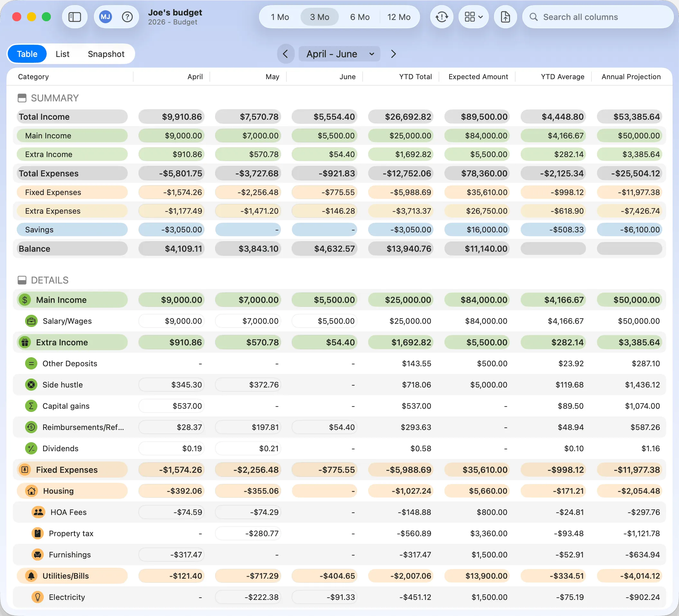Click the Dividends percent icon
This screenshot has width=679, height=616.
(x=31, y=448)
